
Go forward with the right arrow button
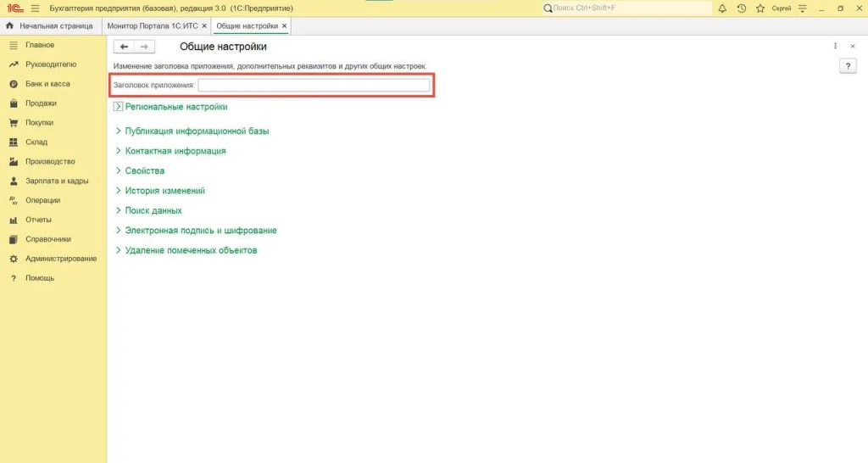point(144,47)
